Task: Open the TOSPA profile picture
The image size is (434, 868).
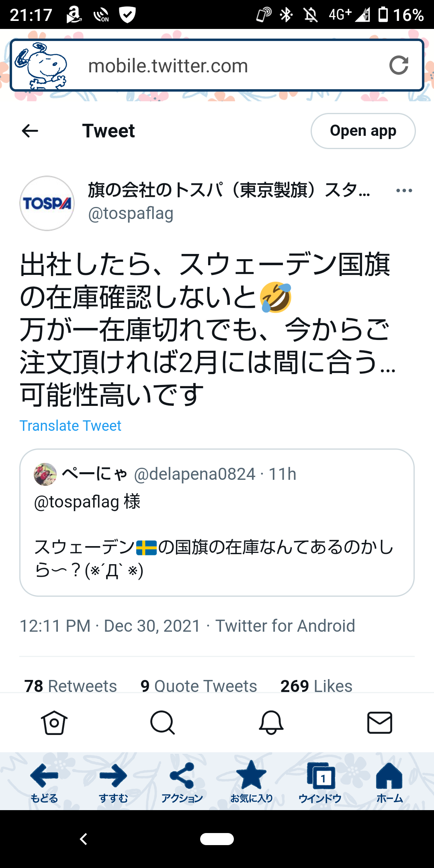Action: tap(47, 203)
